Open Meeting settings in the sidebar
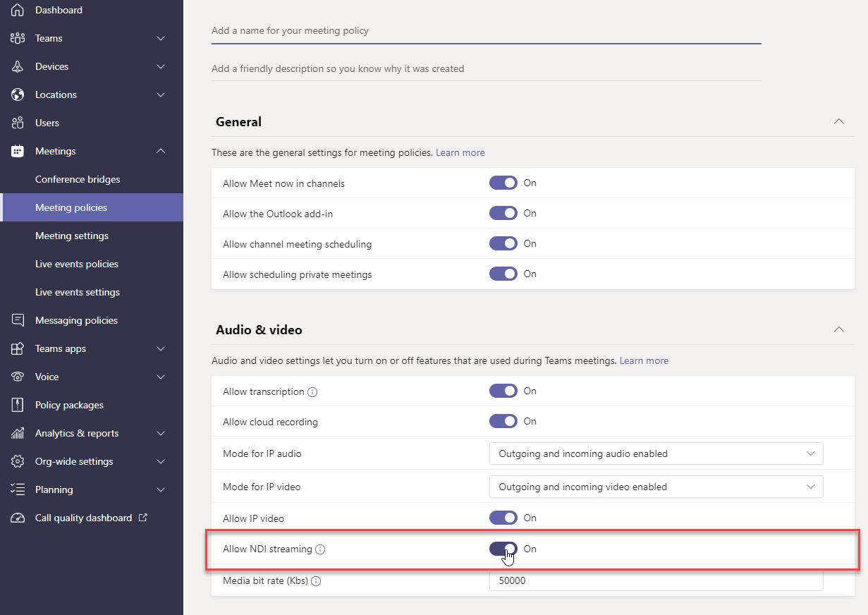 point(71,236)
